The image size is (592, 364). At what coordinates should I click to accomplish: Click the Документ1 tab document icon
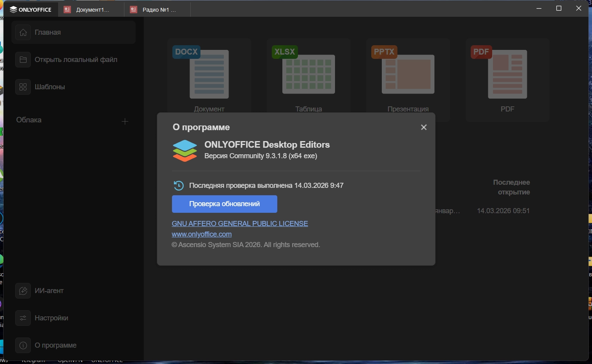[x=67, y=10]
